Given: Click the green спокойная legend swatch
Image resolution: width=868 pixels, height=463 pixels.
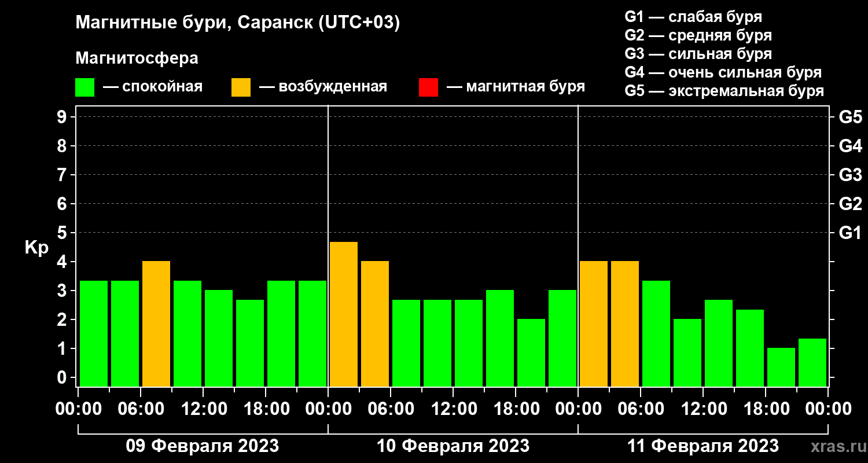Looking at the screenshot, I should pos(85,87).
